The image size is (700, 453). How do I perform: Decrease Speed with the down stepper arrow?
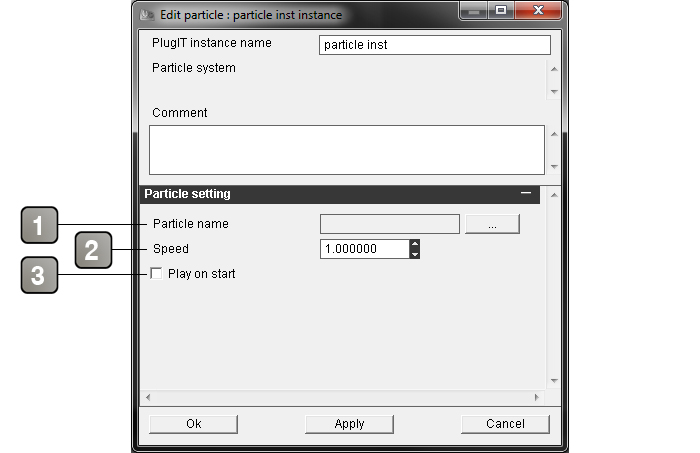(415, 254)
